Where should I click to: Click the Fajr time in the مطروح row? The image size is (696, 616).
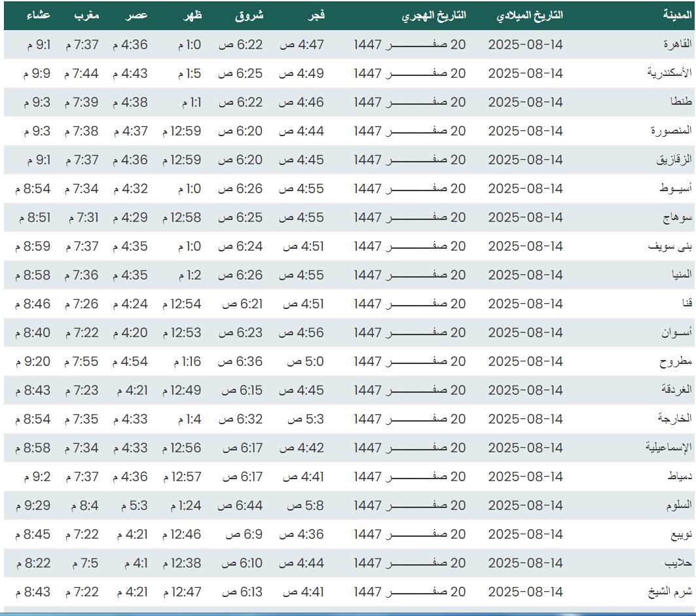tap(302, 361)
